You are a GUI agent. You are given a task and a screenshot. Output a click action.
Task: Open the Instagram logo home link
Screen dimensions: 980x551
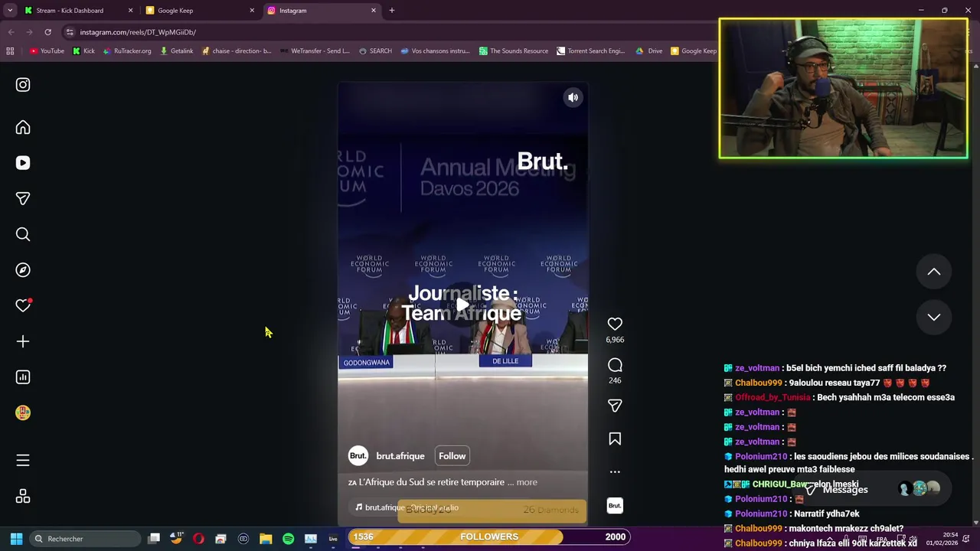coord(23,85)
